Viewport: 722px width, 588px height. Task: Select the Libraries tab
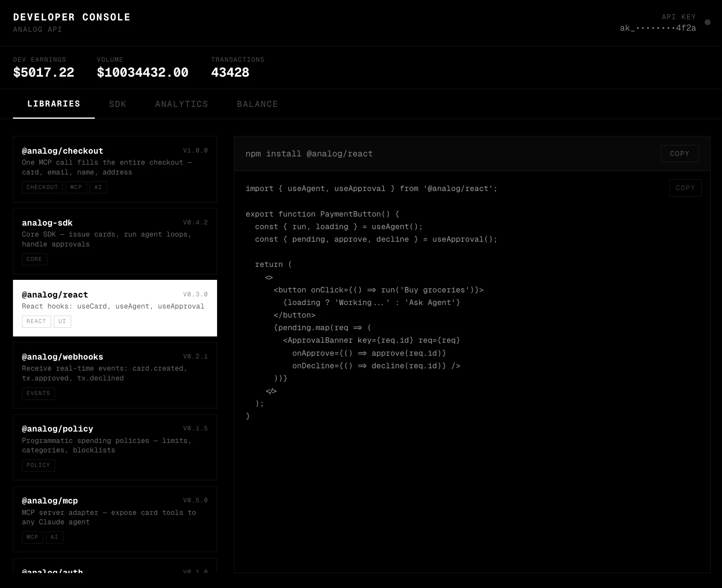[54, 104]
